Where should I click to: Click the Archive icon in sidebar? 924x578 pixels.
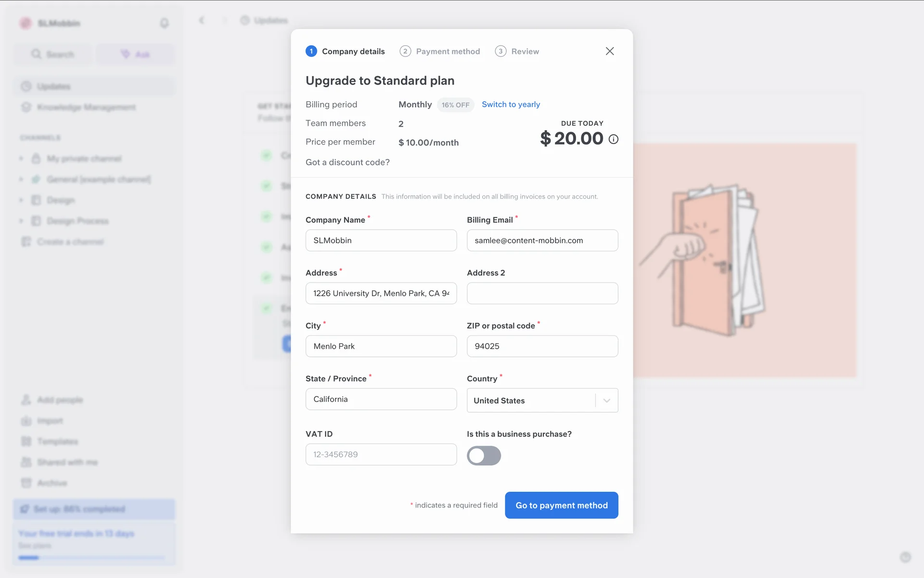(26, 483)
